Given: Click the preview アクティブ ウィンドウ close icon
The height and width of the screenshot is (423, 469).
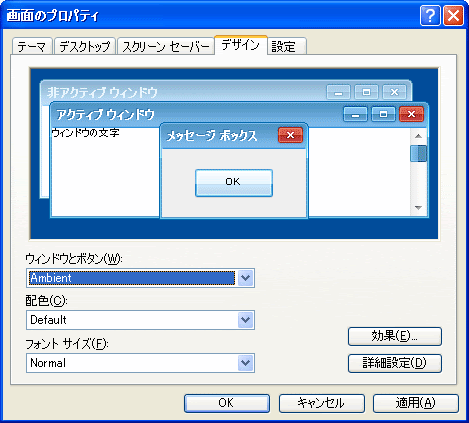Looking at the screenshot, I should [411, 114].
